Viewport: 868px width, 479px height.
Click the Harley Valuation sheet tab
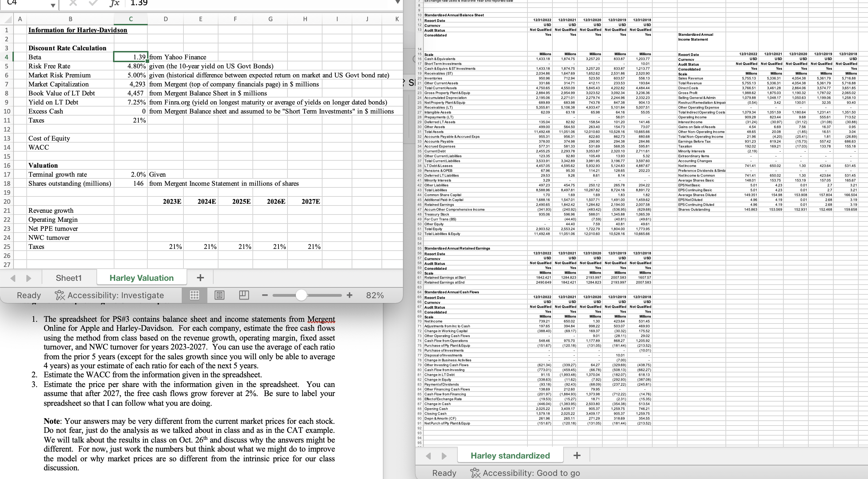click(141, 278)
